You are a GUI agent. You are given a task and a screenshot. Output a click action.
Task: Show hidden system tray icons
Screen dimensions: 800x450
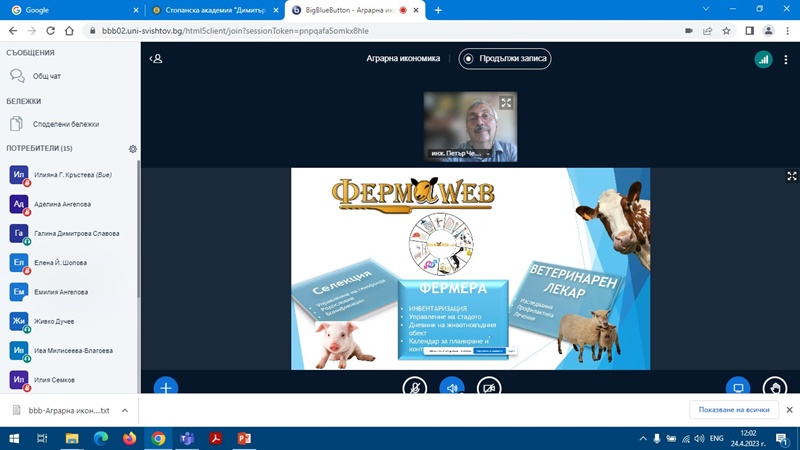click(643, 439)
